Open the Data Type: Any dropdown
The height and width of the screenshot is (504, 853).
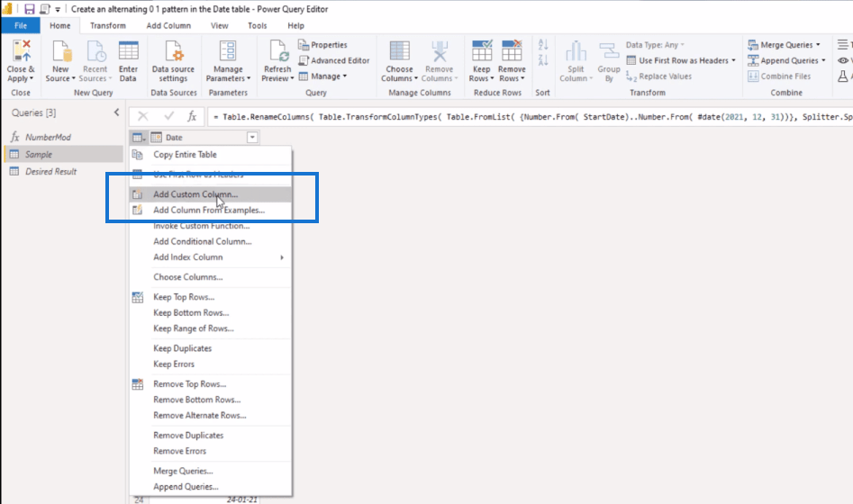pos(655,45)
